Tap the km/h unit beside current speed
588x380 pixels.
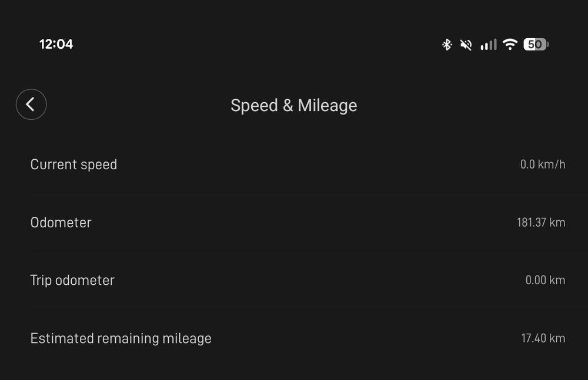[552, 164]
